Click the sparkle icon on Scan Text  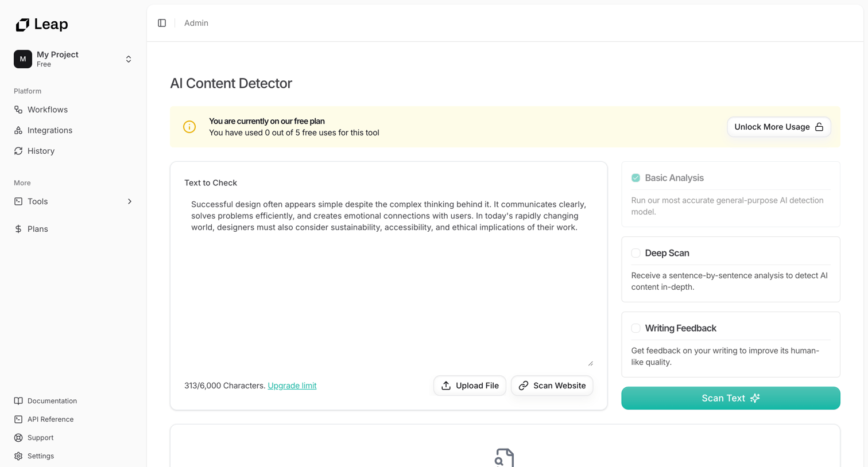pyautogui.click(x=755, y=398)
